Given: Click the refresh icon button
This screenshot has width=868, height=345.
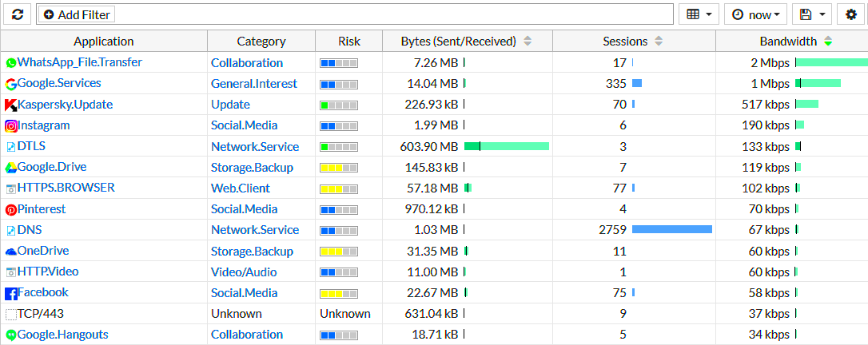Looking at the screenshot, I should [x=18, y=14].
